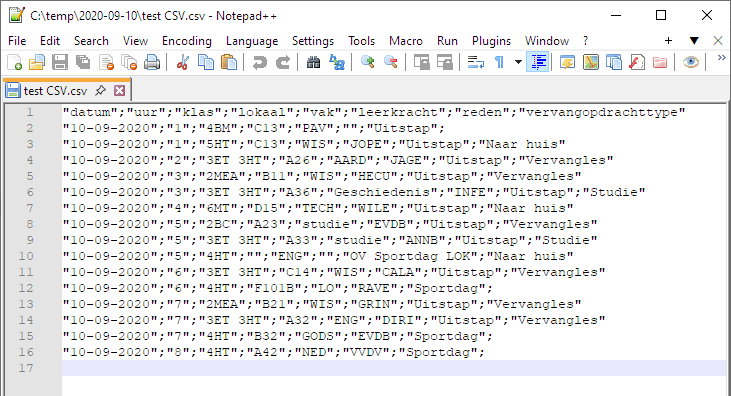Open dropdown arrow next to the pilcrow icon
The width and height of the screenshot is (731, 396).
pyautogui.click(x=518, y=62)
